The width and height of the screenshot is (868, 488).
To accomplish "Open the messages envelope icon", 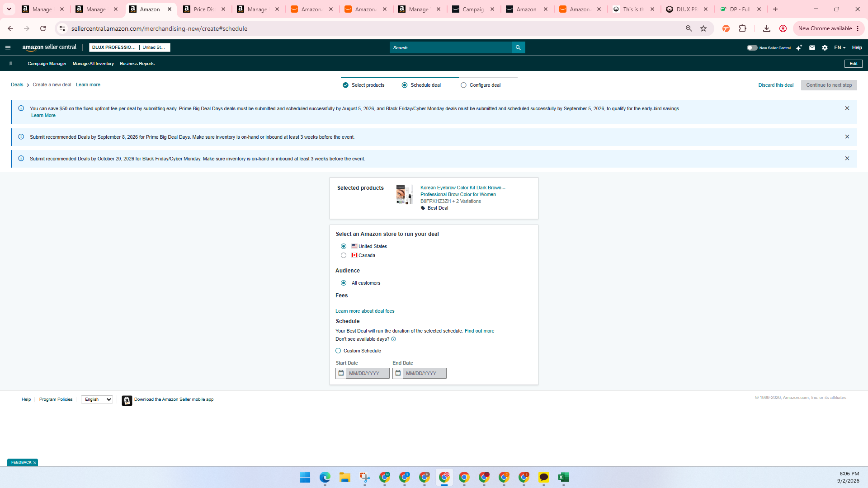I will point(812,47).
